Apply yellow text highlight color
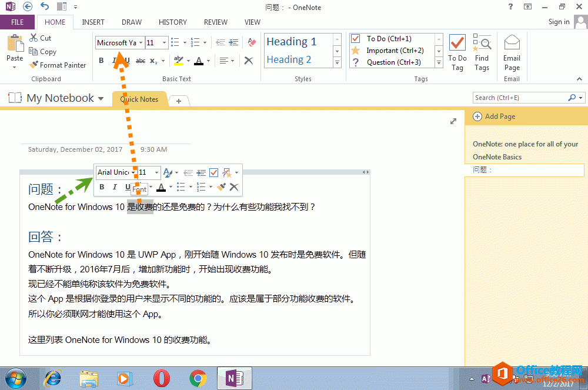The image size is (588, 390). tap(179, 61)
